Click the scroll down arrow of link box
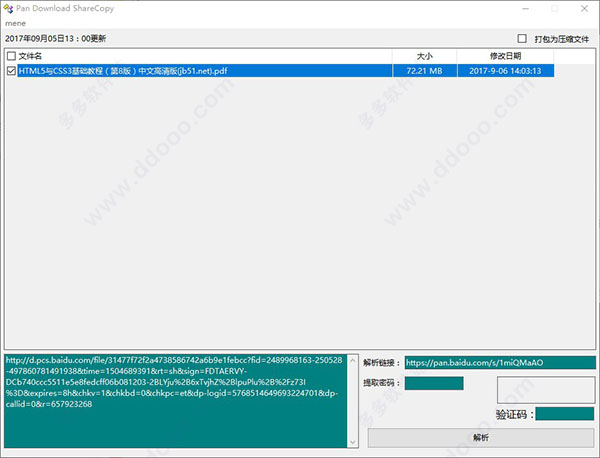The image size is (600, 458). click(x=352, y=442)
